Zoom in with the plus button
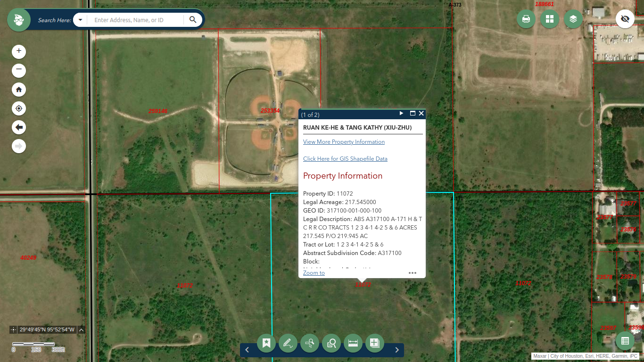This screenshot has width=644, height=362. coord(19,51)
